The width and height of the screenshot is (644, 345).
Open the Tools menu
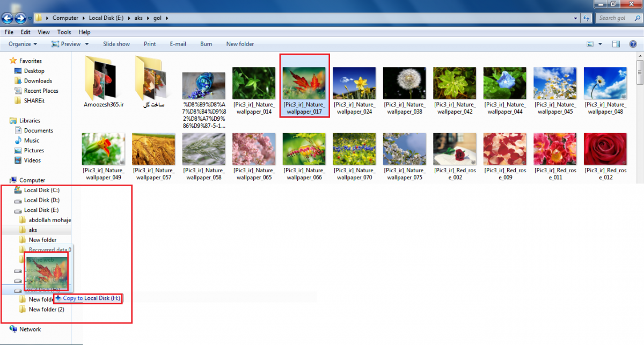pyautogui.click(x=64, y=32)
